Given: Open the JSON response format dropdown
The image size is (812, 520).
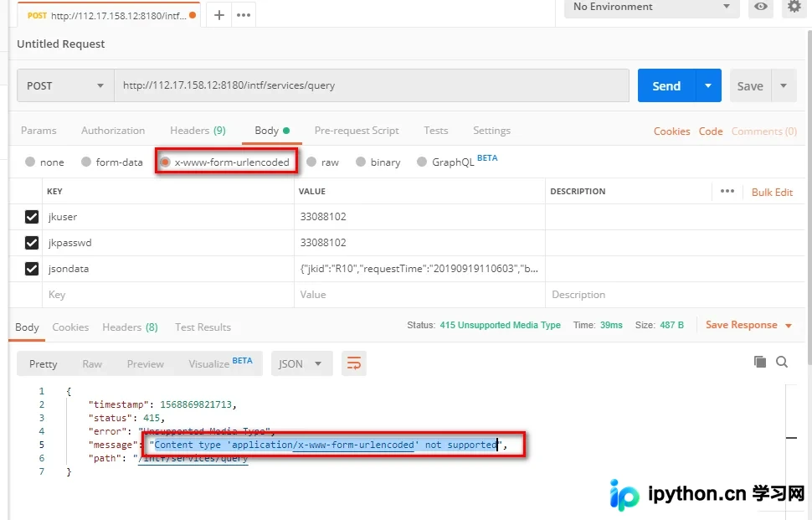Looking at the screenshot, I should [302, 363].
